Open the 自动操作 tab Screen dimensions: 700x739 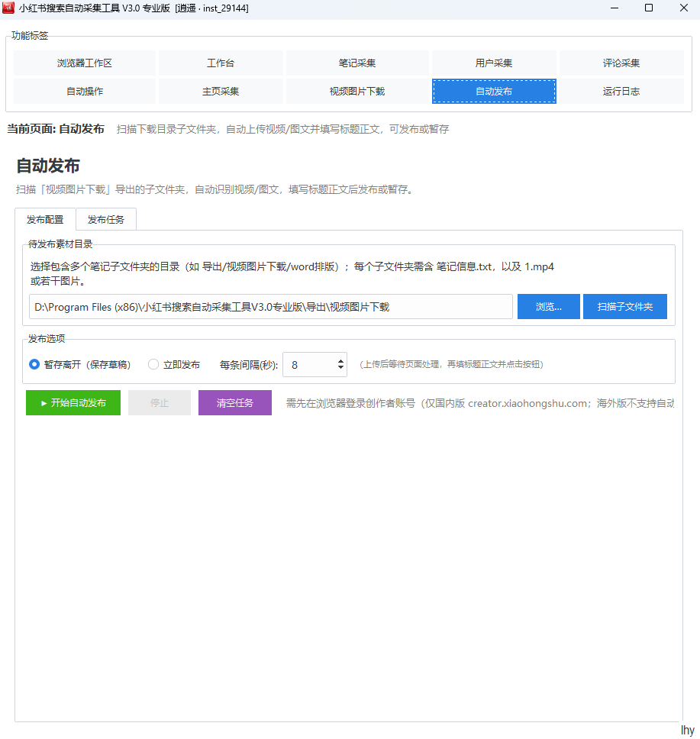pyautogui.click(x=85, y=92)
